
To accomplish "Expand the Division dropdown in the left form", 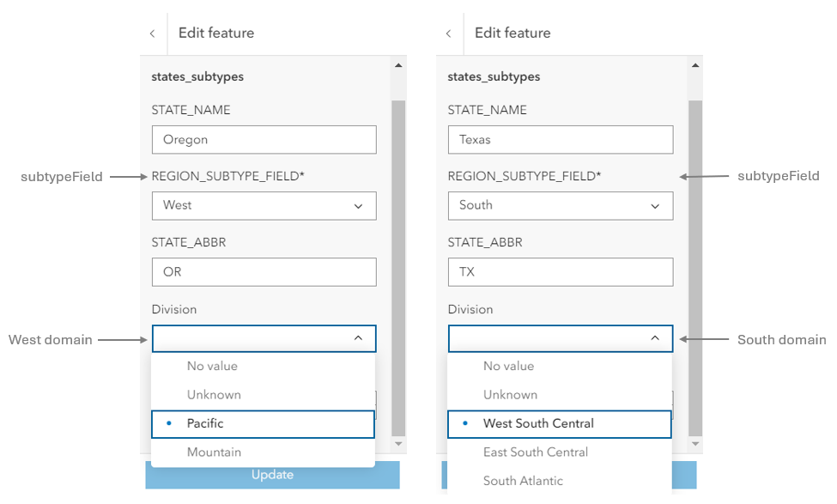I will pos(264,338).
